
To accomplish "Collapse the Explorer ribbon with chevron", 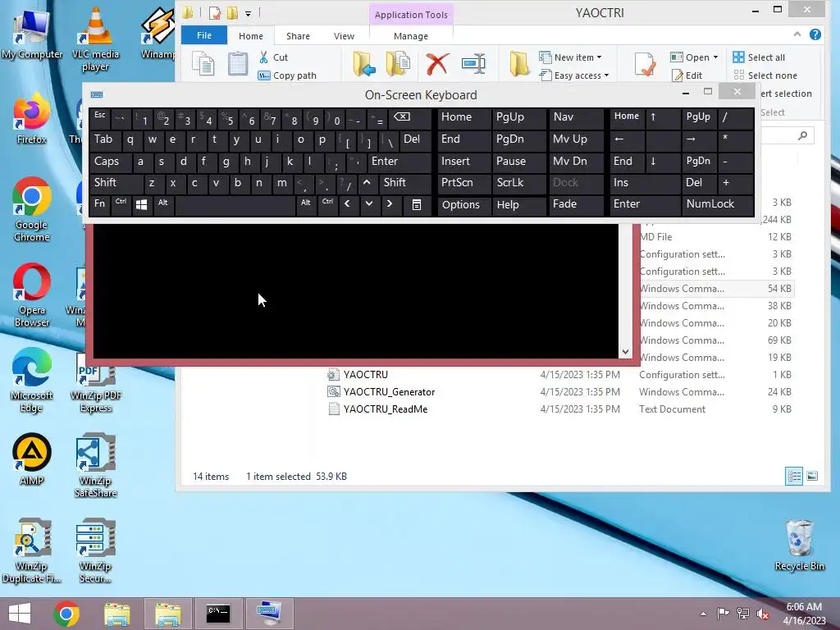I will point(797,34).
